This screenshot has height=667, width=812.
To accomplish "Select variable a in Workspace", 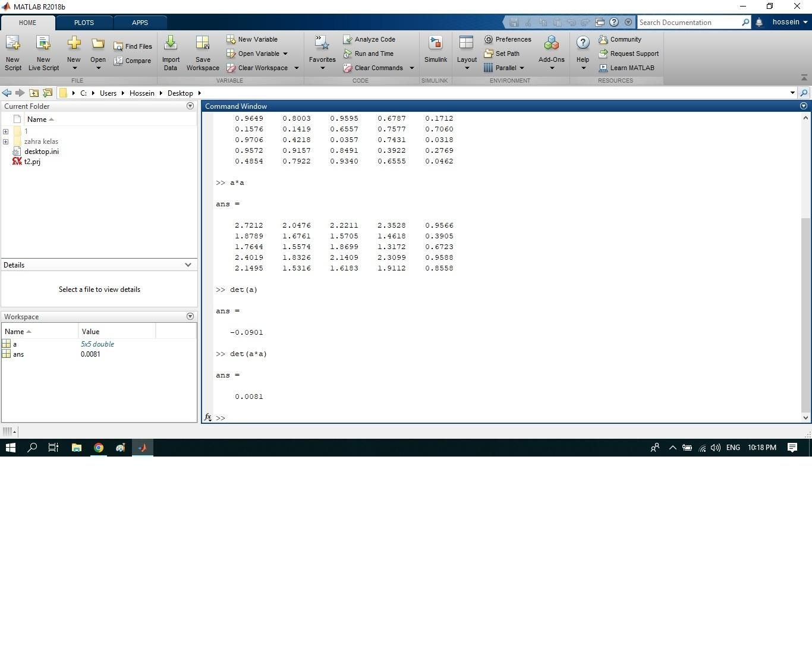I will tap(15, 344).
